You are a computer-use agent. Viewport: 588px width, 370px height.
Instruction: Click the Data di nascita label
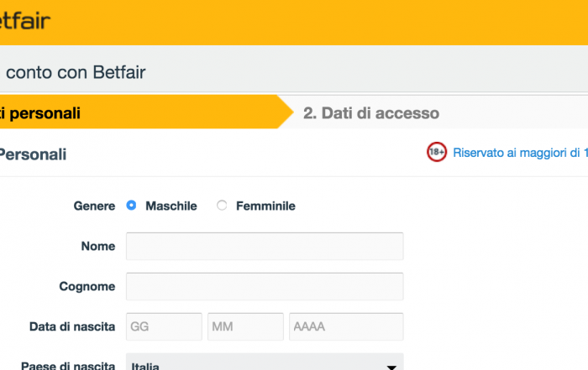point(72,326)
